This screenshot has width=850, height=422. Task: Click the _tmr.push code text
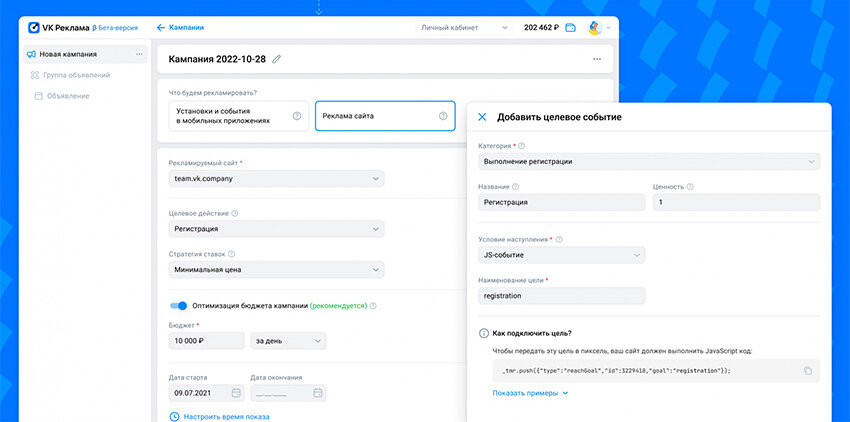(x=616, y=371)
